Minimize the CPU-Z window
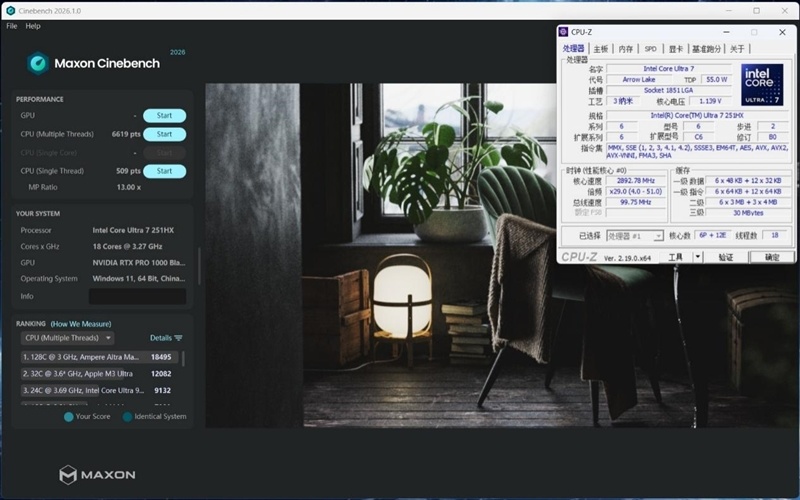This screenshot has height=500, width=800. pos(726,32)
